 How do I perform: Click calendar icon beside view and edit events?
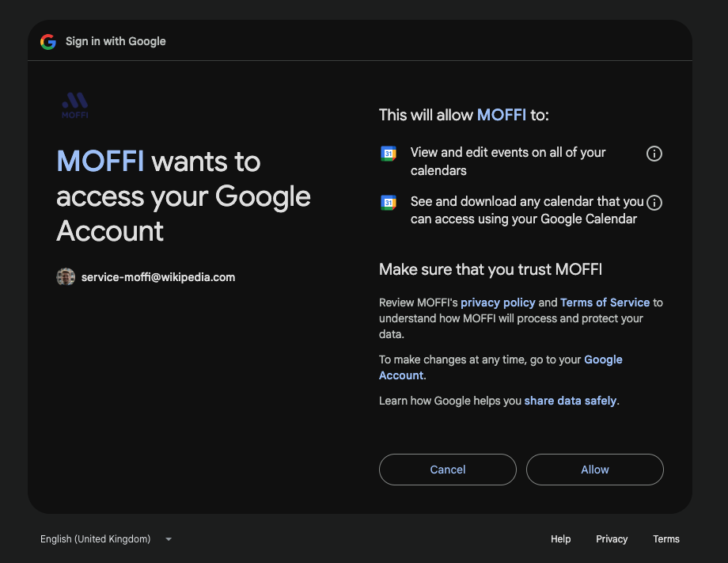(389, 154)
